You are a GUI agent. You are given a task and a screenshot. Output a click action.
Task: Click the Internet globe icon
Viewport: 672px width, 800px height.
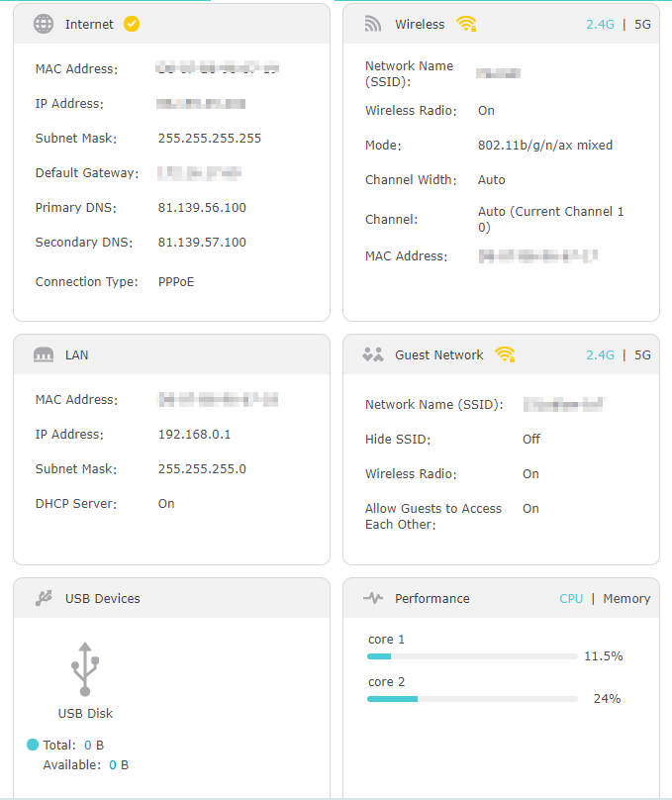pyautogui.click(x=44, y=24)
